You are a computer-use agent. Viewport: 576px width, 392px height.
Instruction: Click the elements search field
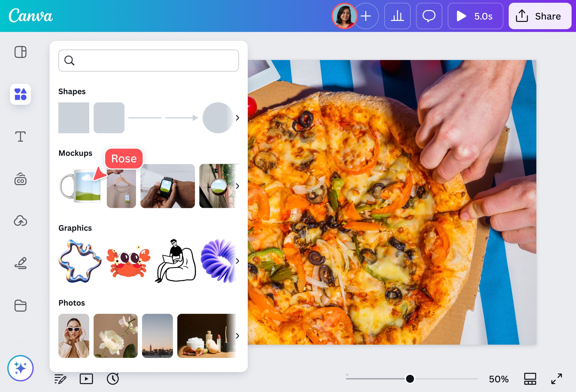(x=149, y=60)
